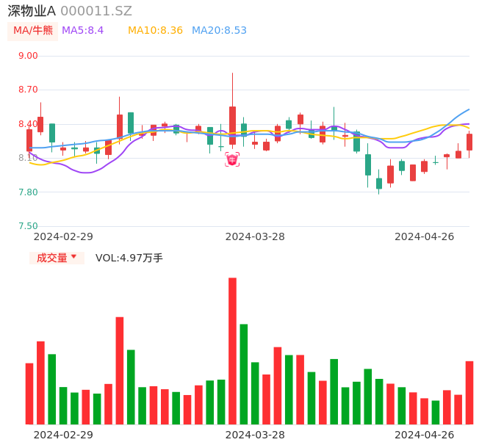
Task: Toggle the MA/牛熊 indicator button
Action: point(33,31)
